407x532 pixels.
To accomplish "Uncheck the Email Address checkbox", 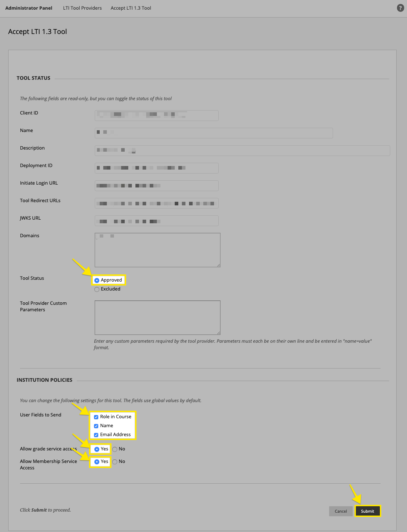I will coord(96,435).
